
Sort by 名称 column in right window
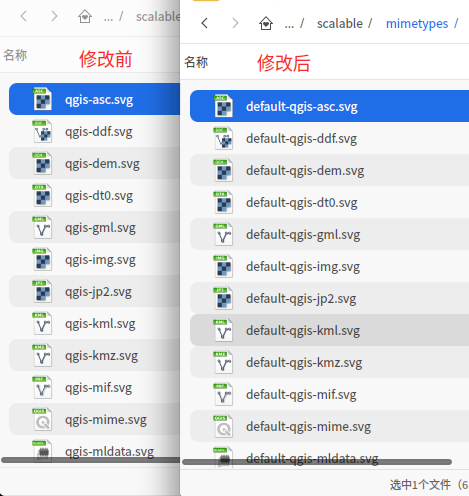click(196, 62)
